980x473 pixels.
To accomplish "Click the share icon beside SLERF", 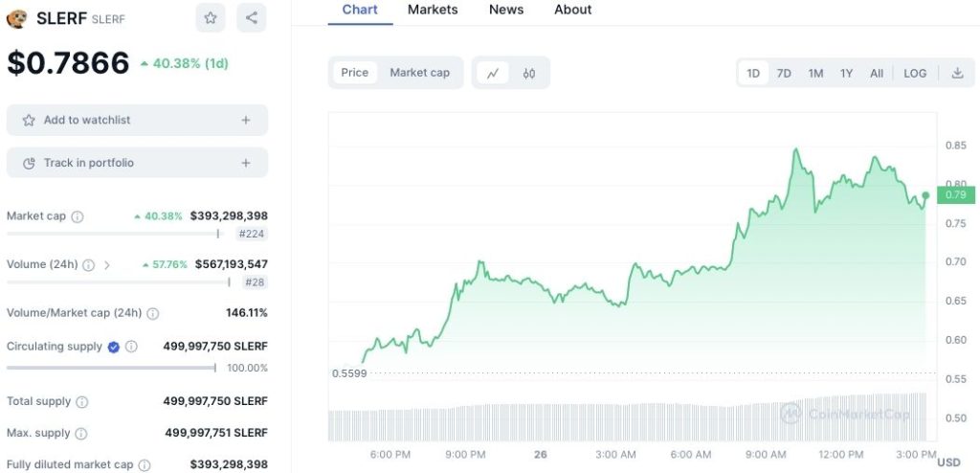I will [x=252, y=18].
